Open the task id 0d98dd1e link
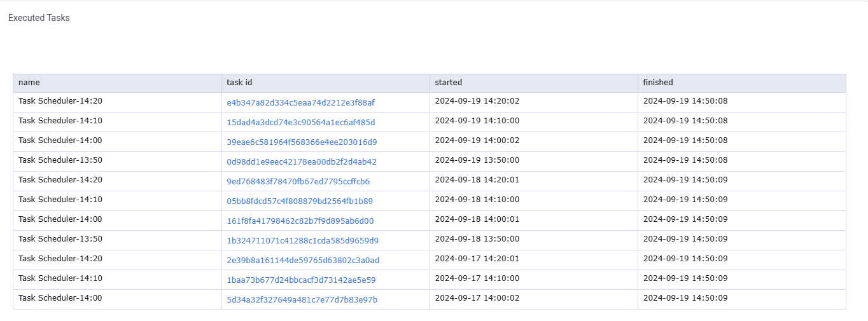This screenshot has height=321, width=868. [x=302, y=162]
